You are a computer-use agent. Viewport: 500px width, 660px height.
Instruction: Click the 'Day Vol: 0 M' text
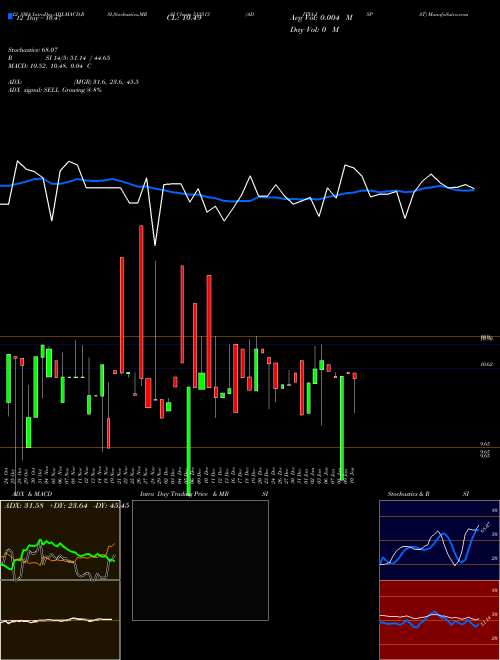pos(314,30)
